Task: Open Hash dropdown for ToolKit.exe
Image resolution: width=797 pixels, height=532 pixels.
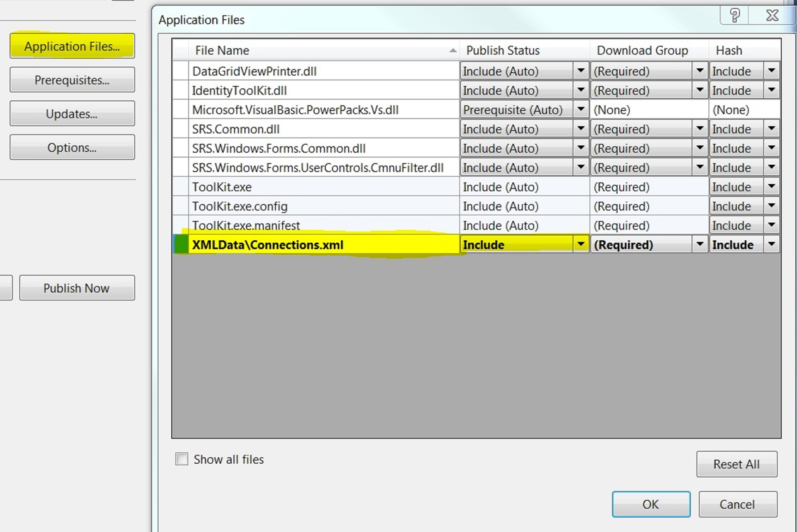Action: [771, 187]
